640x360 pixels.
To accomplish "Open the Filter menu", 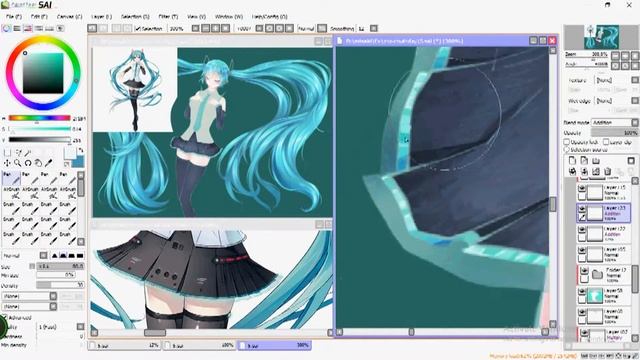I will [168, 17].
